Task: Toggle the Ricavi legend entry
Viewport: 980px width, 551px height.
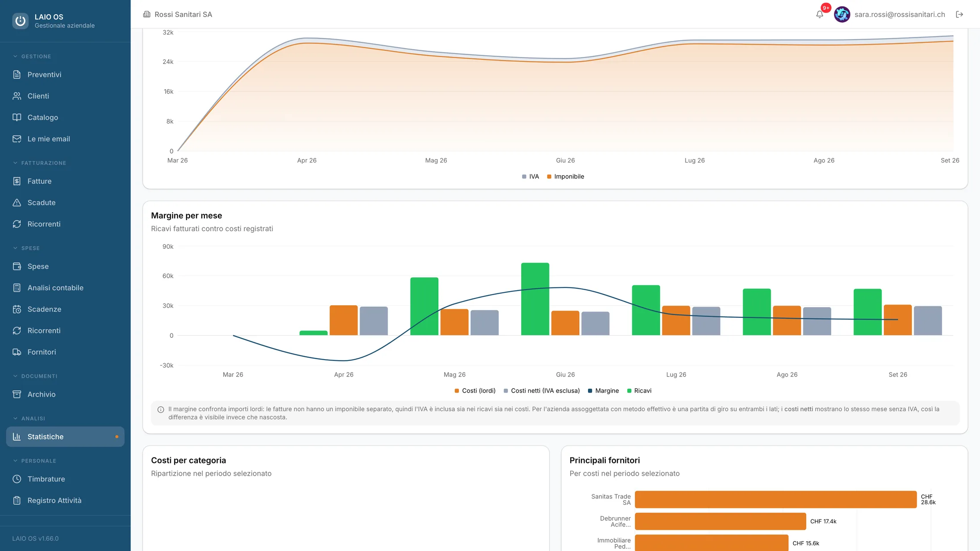Action: (639, 390)
